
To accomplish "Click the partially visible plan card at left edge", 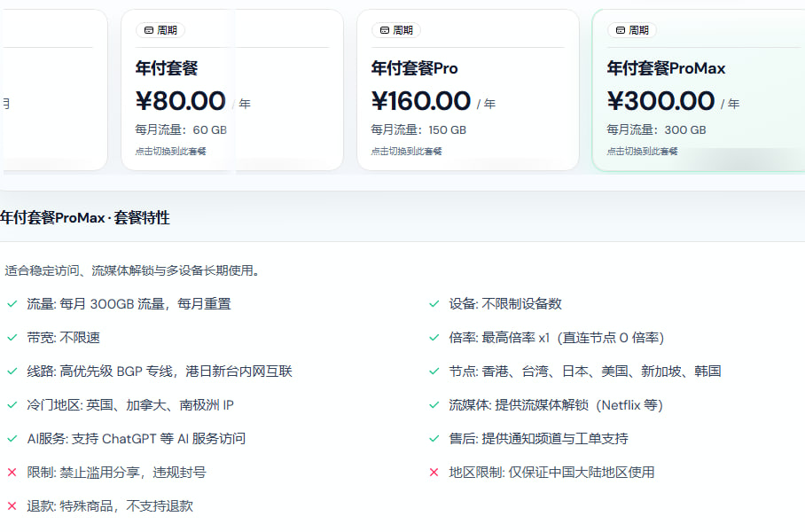I will [x=53, y=89].
